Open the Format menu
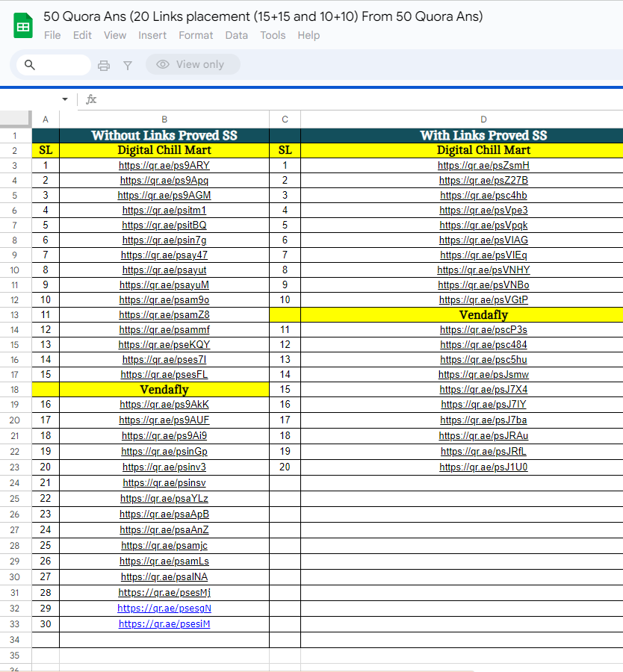This screenshot has width=623, height=672. [196, 35]
